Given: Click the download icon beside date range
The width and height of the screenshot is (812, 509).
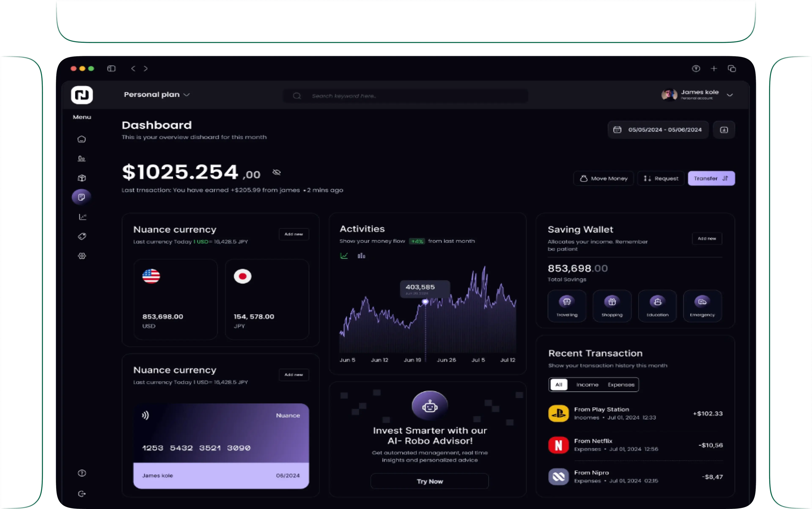Looking at the screenshot, I should click(x=724, y=130).
